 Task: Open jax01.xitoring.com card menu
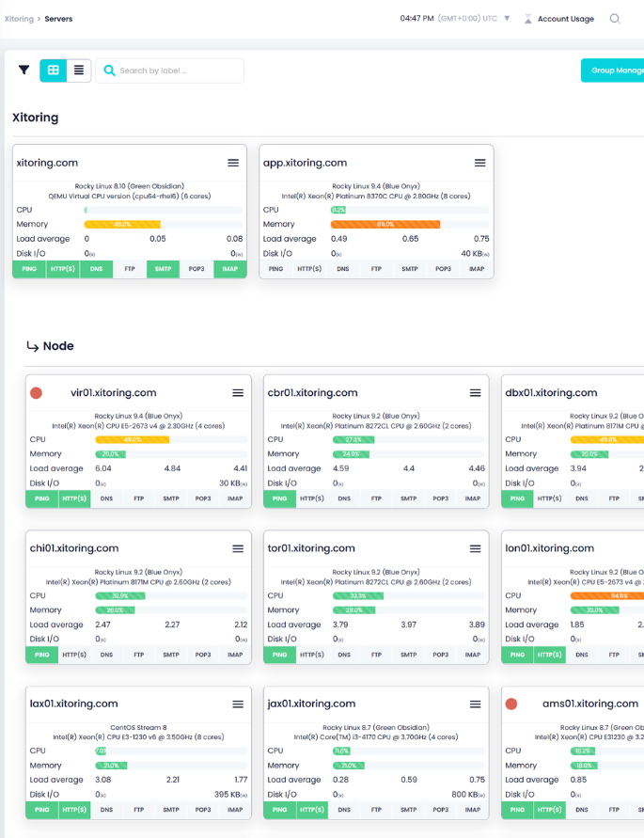[475, 704]
